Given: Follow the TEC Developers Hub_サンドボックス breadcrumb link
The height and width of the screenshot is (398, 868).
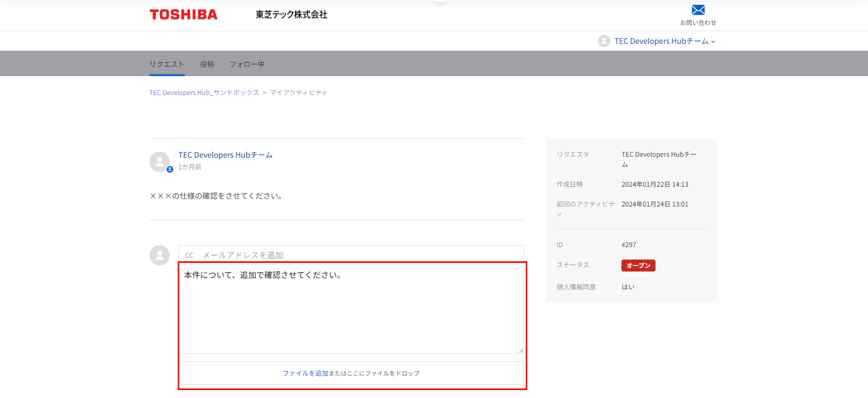Looking at the screenshot, I should tap(204, 92).
